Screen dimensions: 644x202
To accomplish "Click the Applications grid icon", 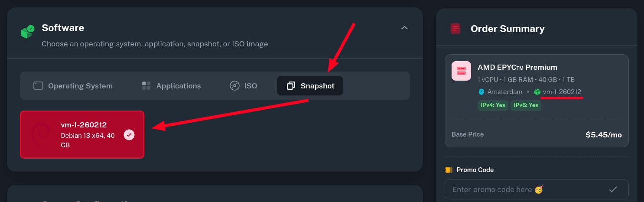I will (x=146, y=85).
